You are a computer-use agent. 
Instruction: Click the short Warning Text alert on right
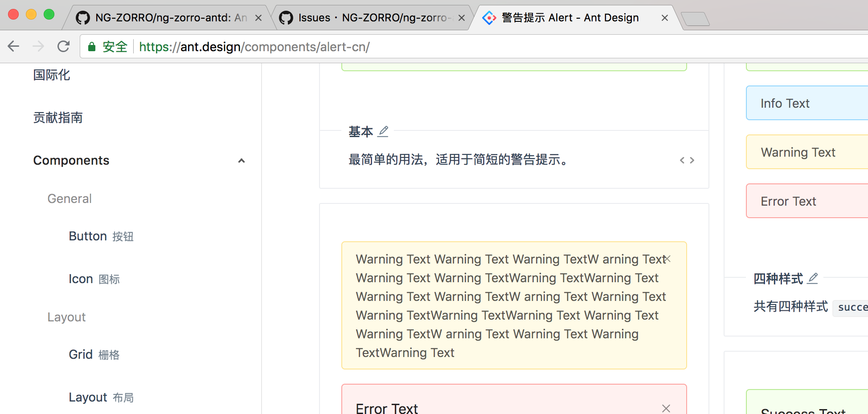[x=807, y=152]
